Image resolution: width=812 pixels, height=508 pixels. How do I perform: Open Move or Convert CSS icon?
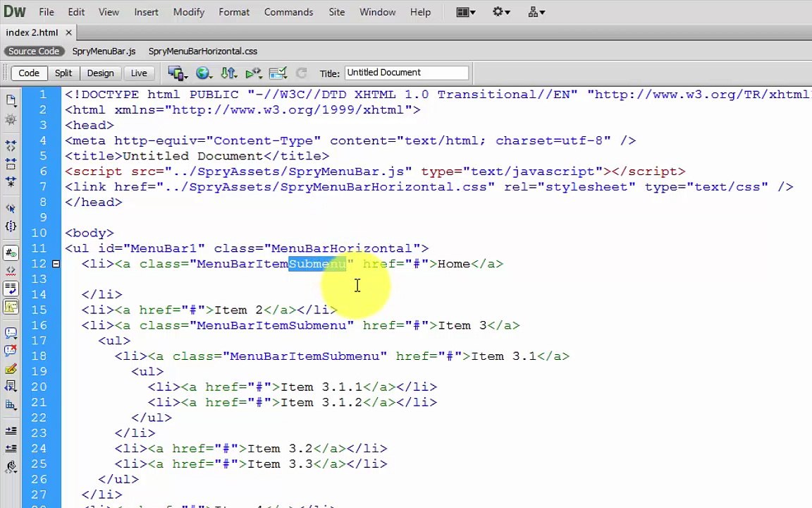(x=11, y=404)
